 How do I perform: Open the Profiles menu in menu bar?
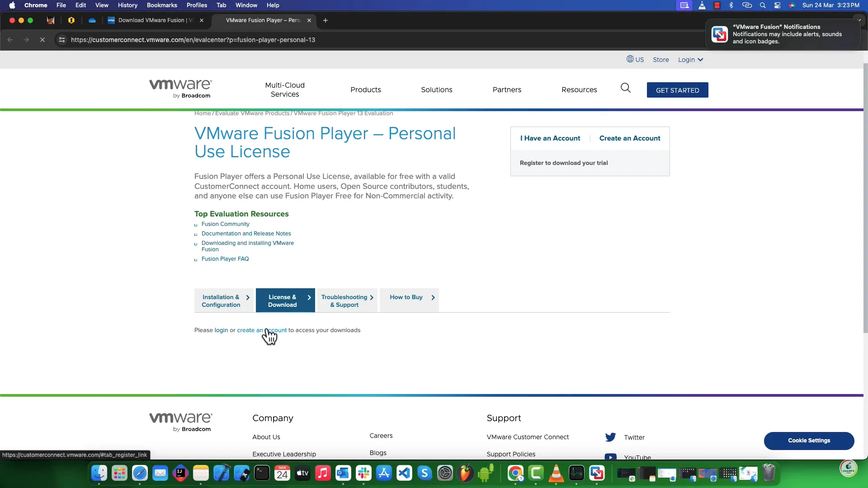197,5
